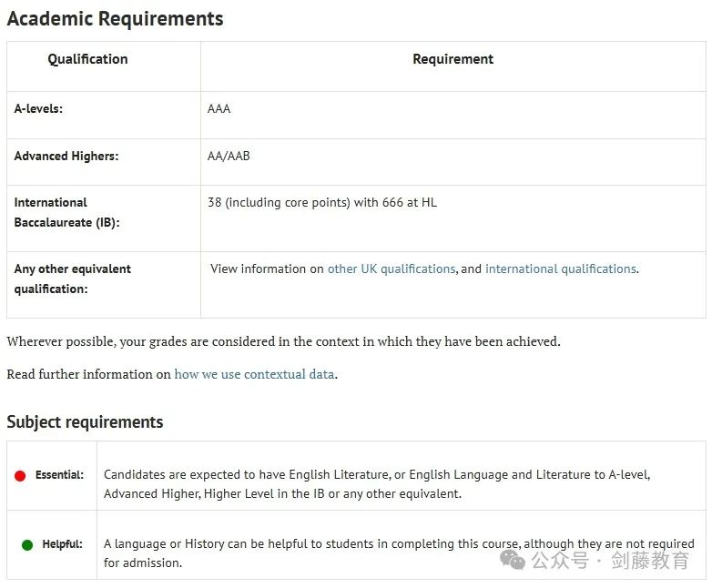
Task: Click the WeChat logo in watermark
Action: point(513,560)
